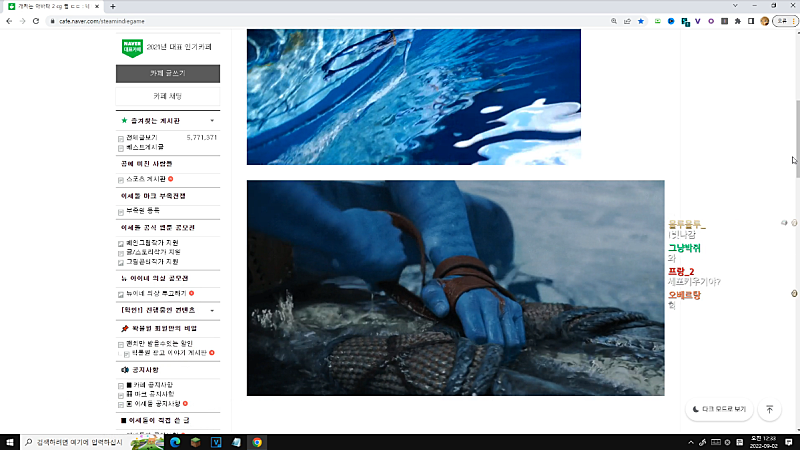Viewport: 800px width, 450px height.
Task: Open the 부족원 등록 board
Action: (x=143, y=210)
